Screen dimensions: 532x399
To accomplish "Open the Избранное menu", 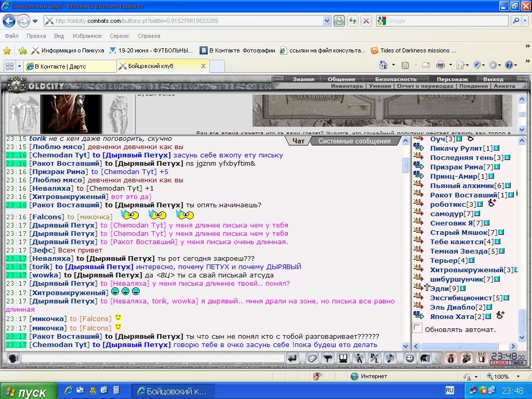I will pos(87,36).
